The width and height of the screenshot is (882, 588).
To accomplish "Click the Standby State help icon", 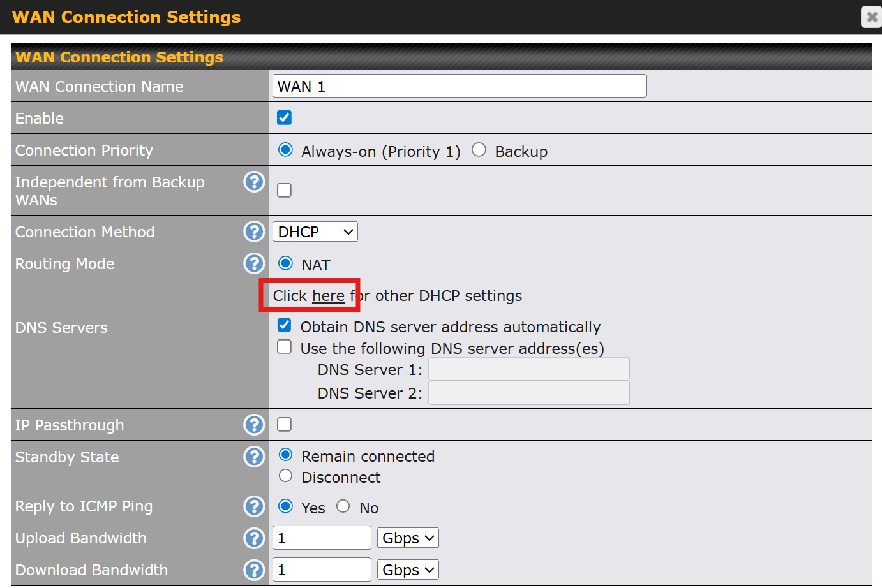I will tap(254, 457).
